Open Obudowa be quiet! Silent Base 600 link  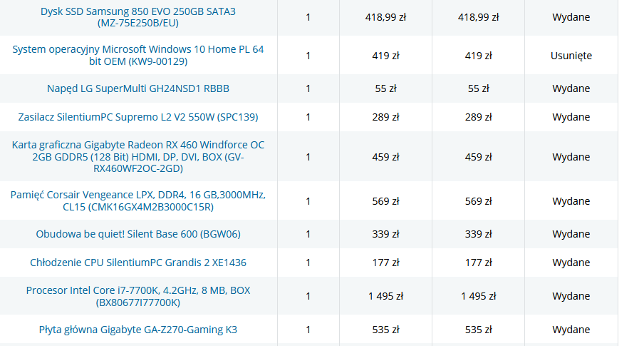[138, 234]
